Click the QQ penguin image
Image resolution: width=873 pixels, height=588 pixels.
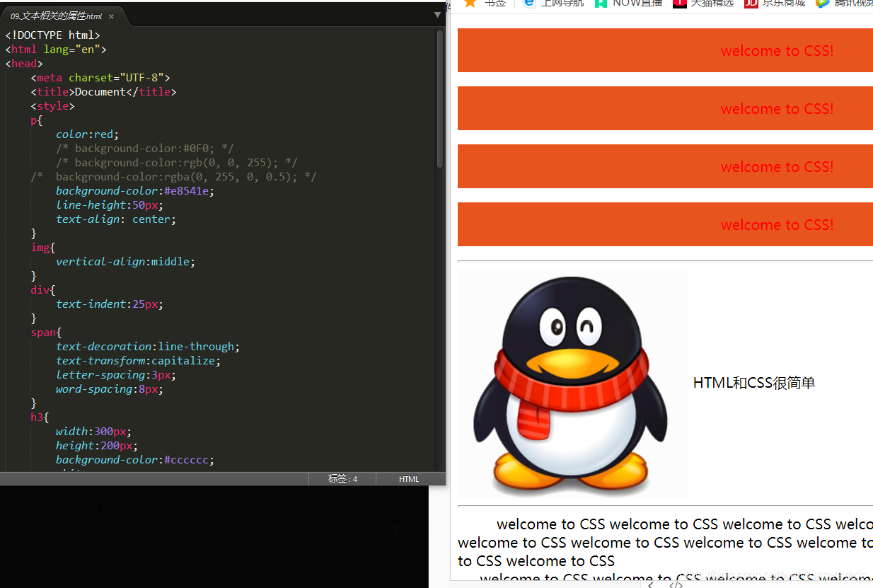573,384
